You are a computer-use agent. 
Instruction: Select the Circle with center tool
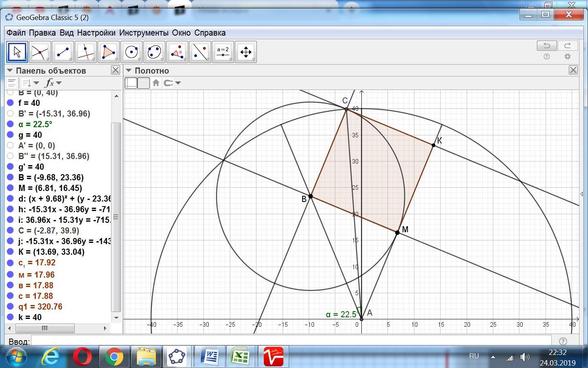pos(131,52)
